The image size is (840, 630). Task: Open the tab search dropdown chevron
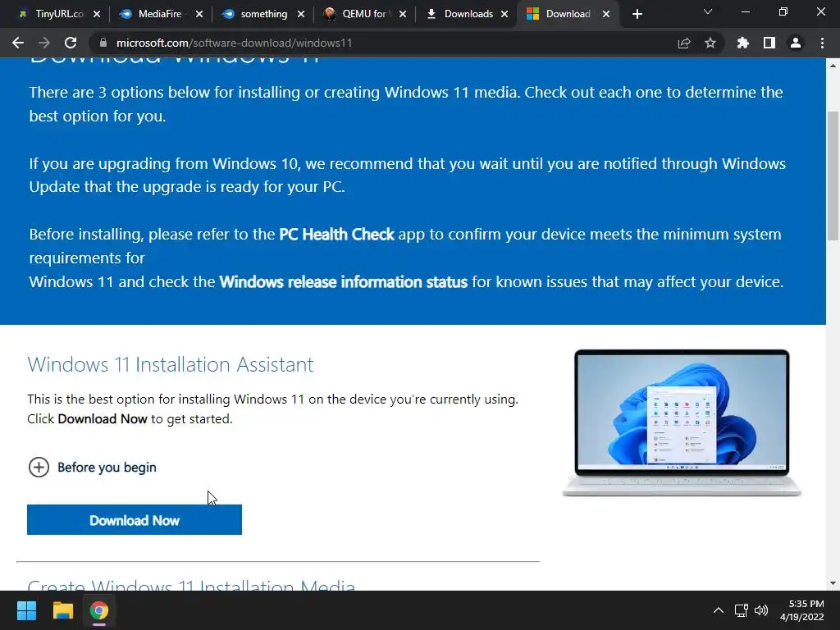(x=708, y=11)
